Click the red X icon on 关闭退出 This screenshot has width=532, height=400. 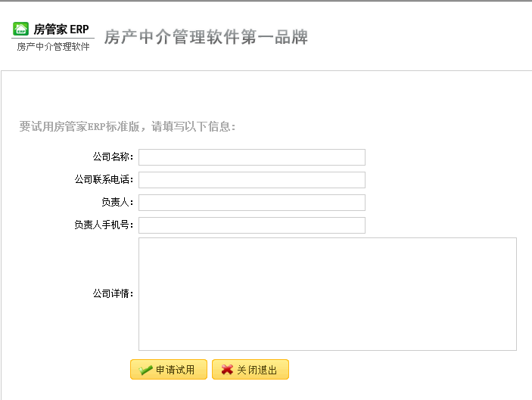[x=226, y=370]
